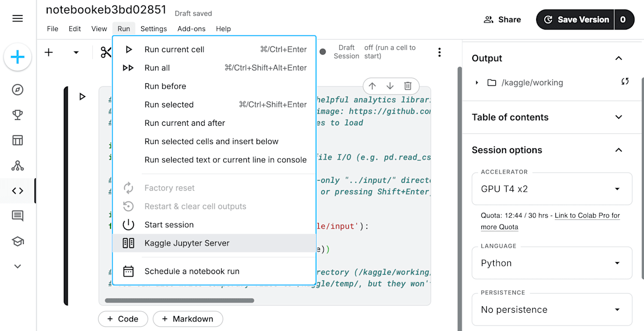
Task: Open the add cell type dropdown arrow
Action: (76, 52)
